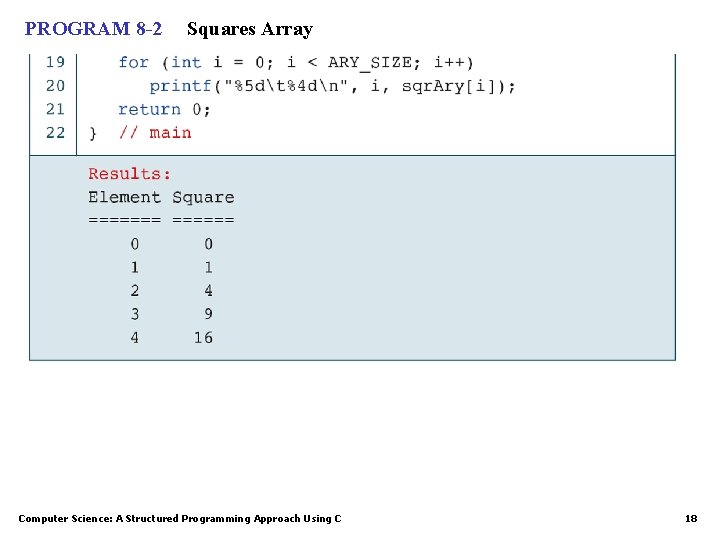Select line number 21
Viewport: 720px width, 540px height.
click(x=55, y=109)
